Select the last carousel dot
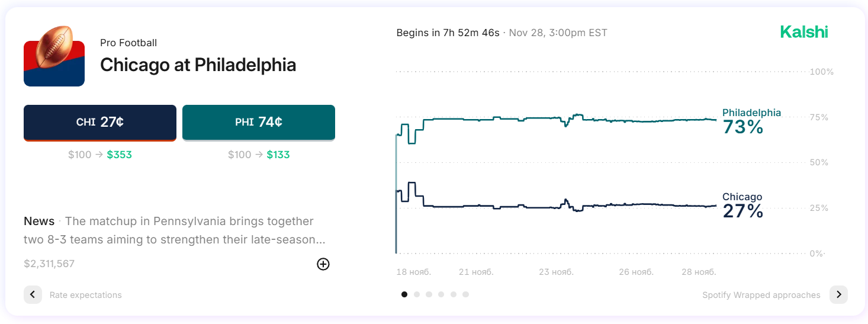 tap(466, 294)
